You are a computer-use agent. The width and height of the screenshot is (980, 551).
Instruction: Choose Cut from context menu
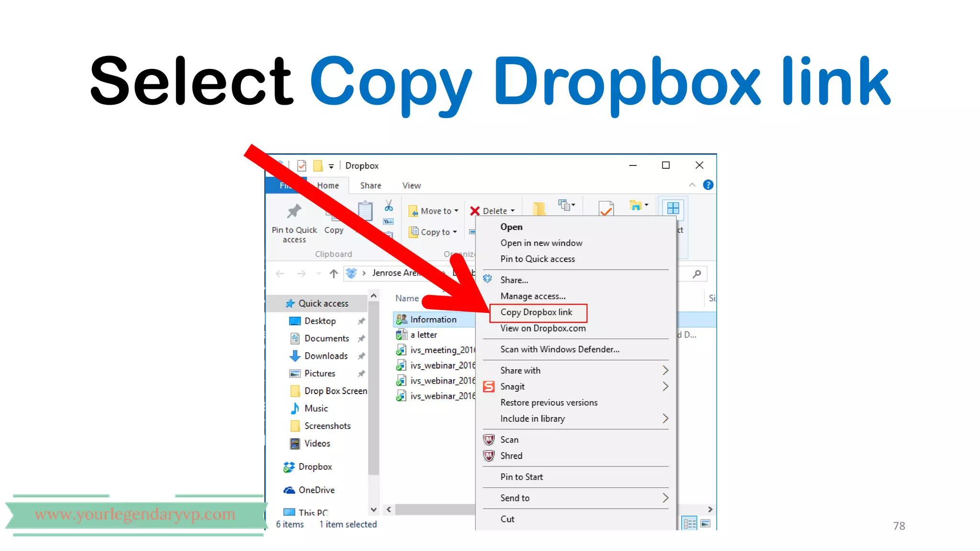[507, 519]
